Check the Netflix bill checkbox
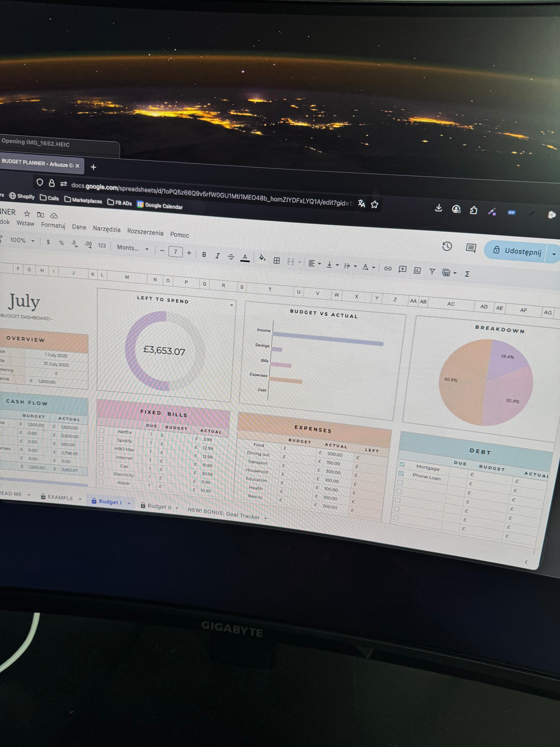 click(102, 431)
